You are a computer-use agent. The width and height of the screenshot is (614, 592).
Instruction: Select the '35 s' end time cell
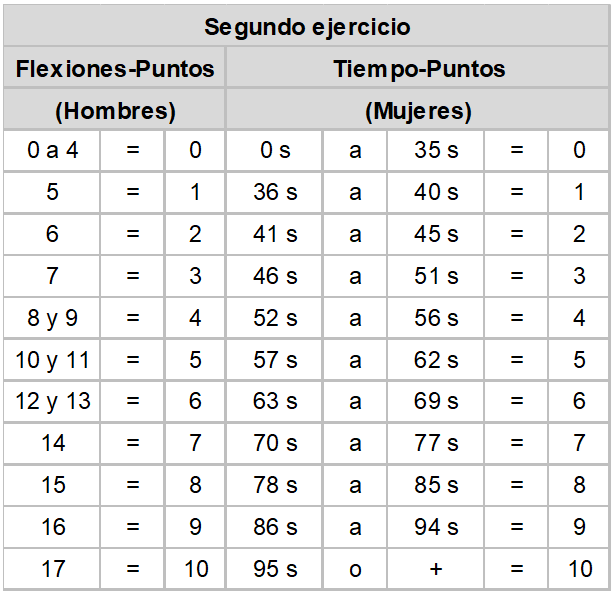(435, 151)
